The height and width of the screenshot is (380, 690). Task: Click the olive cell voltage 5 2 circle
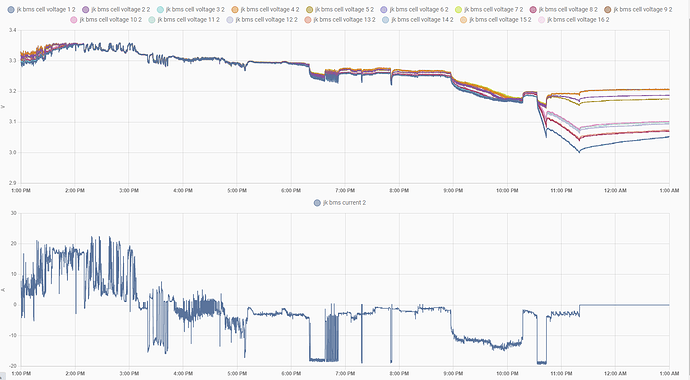[309, 9]
